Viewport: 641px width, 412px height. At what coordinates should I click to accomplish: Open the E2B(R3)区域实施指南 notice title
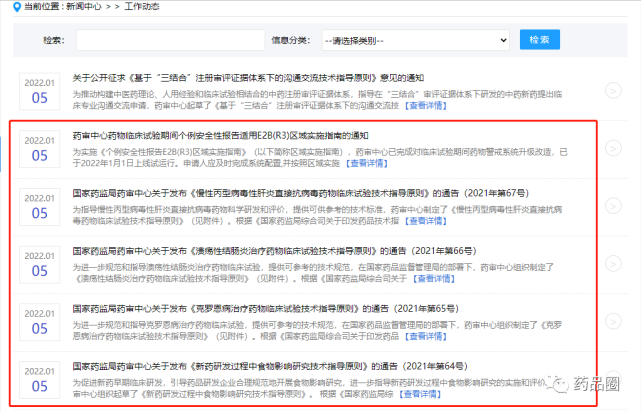220,135
